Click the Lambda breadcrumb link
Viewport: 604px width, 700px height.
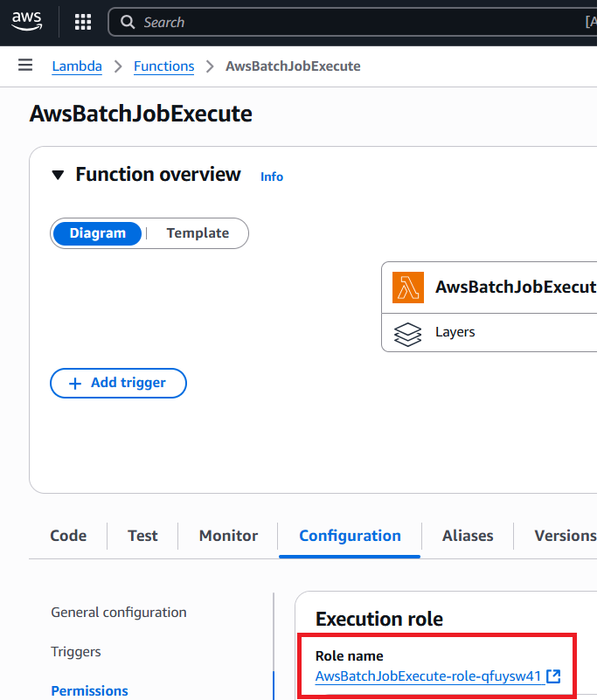pyautogui.click(x=77, y=66)
